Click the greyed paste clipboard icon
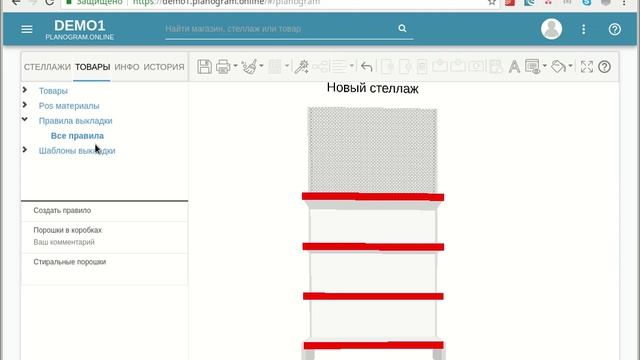This screenshot has width=640, height=360. pos(422,67)
